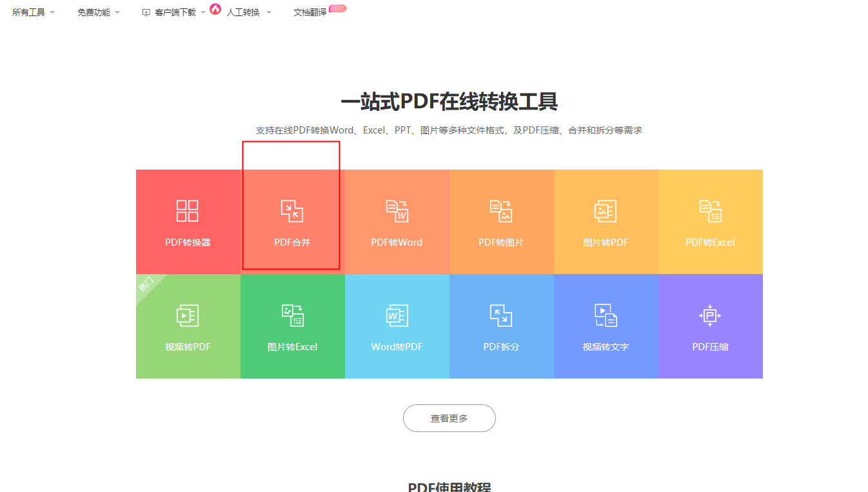Open the PDF拆分 label link
Viewport: 868px width, 492px height.
click(x=501, y=347)
